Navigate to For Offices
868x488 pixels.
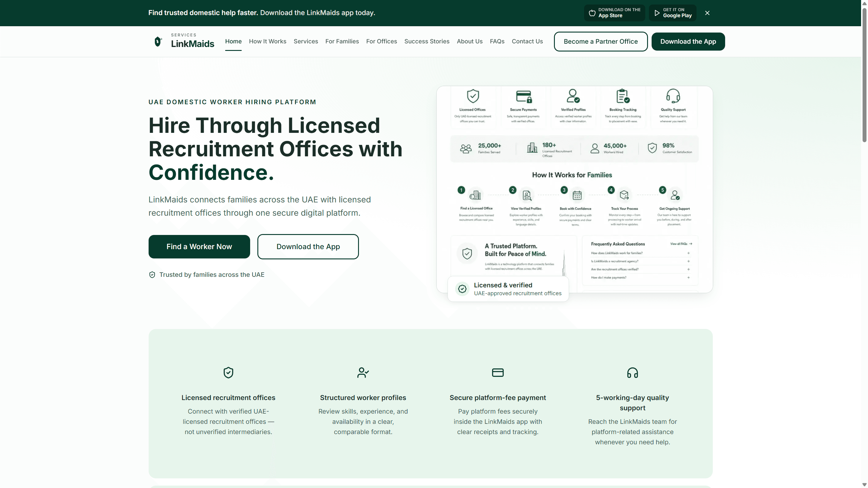pos(382,41)
